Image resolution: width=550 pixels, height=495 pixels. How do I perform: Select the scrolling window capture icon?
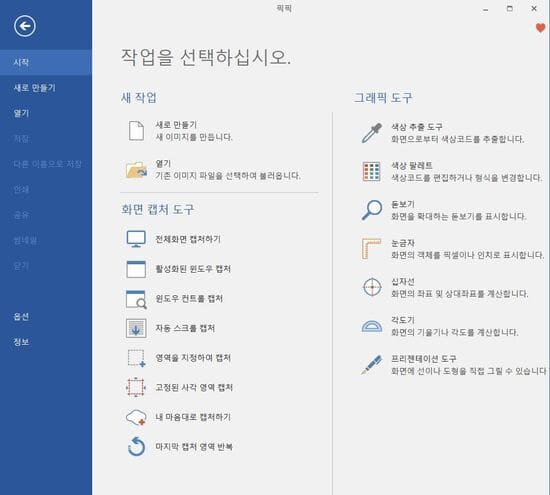tap(136, 328)
